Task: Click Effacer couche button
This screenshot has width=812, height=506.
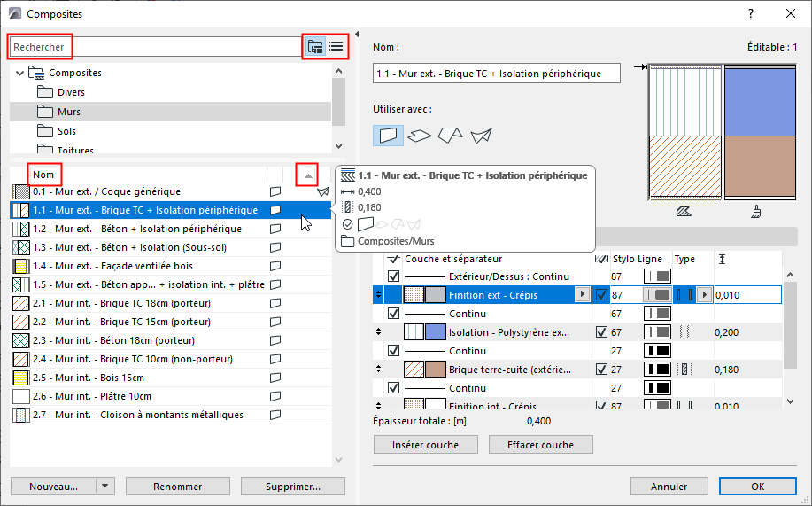Action: point(541,445)
